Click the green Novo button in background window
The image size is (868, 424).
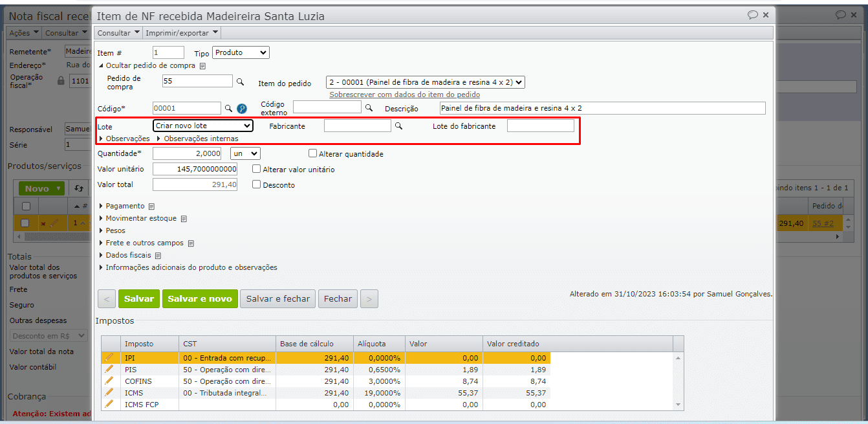[41, 188]
